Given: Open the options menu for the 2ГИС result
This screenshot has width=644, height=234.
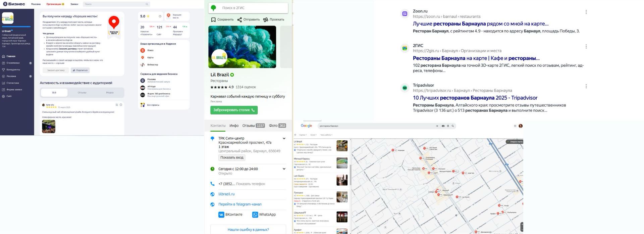Looking at the screenshot, I should click(x=586, y=46).
